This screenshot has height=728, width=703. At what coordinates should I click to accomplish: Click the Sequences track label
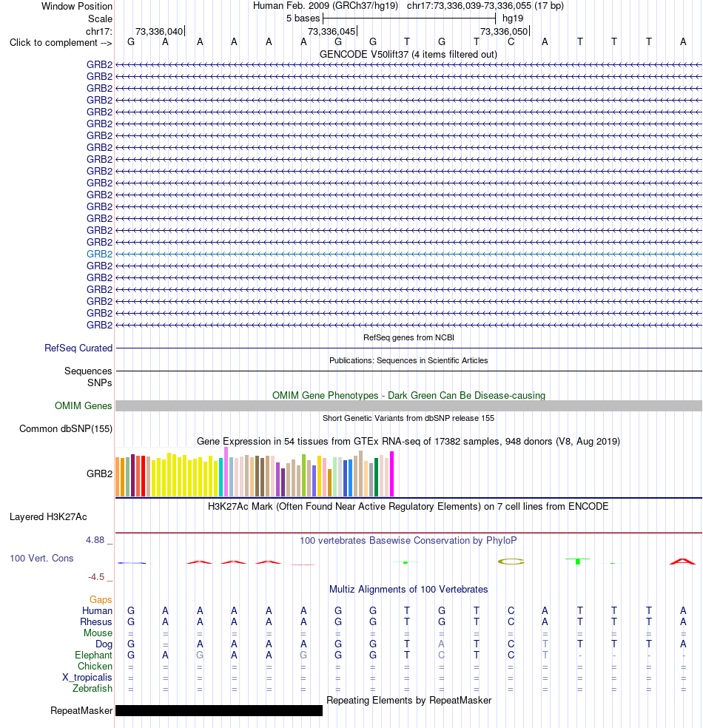click(x=88, y=371)
